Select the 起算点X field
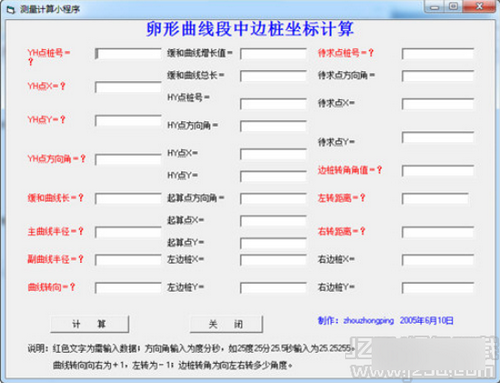Screen dimensions: 500x383 tap(273, 221)
